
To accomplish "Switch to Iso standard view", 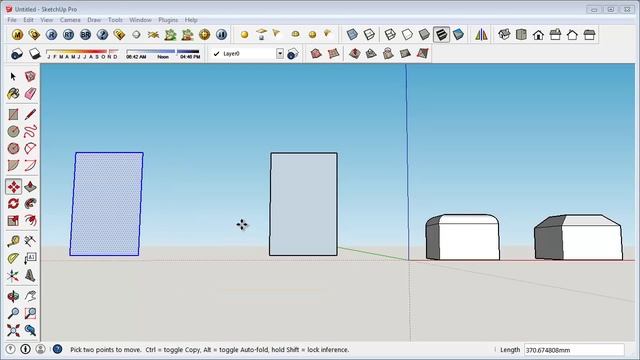I will coord(504,35).
